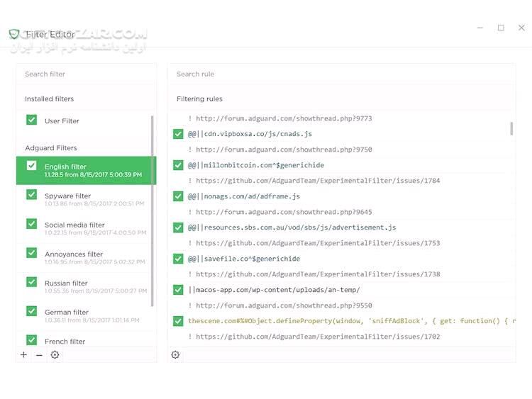Disable the Spyware filter checkbox
532x399 pixels.
pyautogui.click(x=31, y=195)
